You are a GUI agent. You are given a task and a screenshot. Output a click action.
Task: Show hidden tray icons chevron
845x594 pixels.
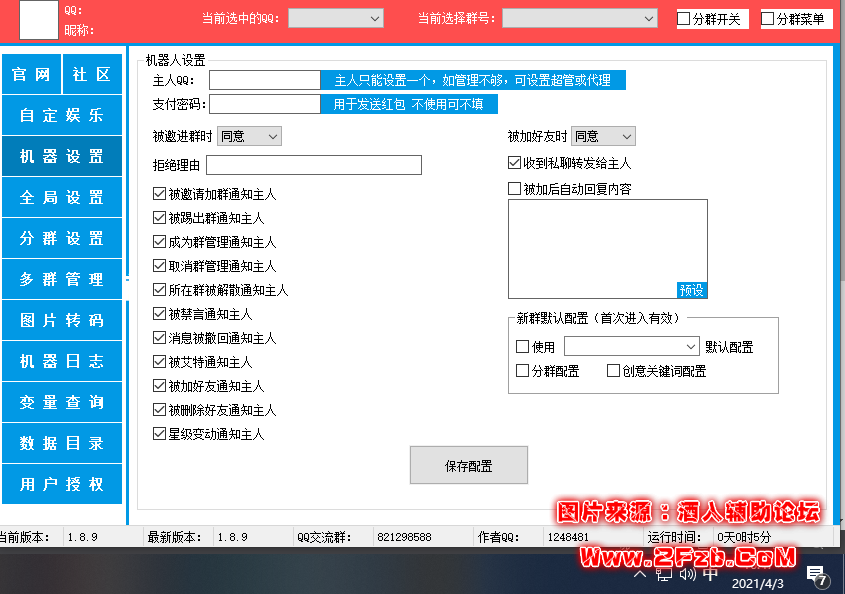point(641,574)
